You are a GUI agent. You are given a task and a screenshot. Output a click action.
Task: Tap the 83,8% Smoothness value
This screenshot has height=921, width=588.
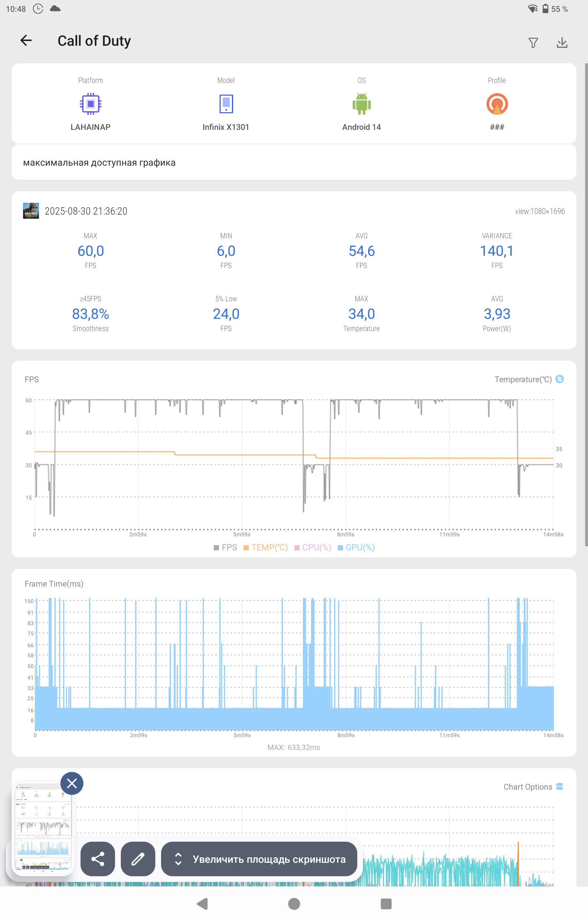91,314
